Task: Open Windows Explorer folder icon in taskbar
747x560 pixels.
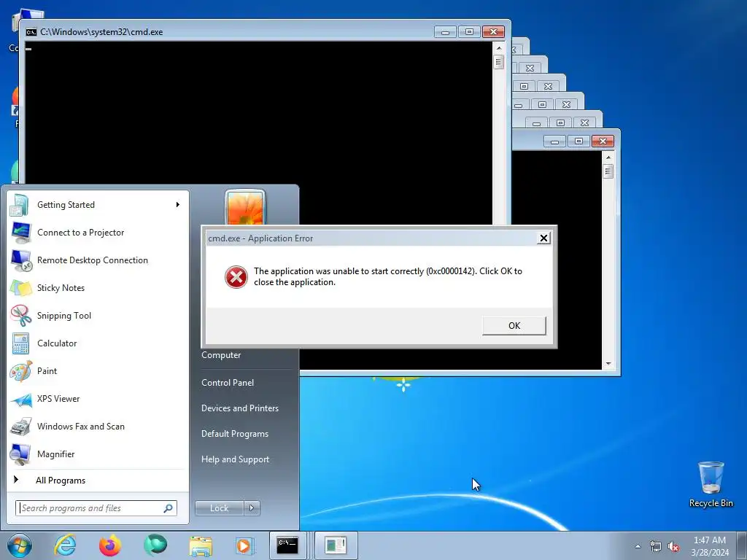Action: point(201,545)
